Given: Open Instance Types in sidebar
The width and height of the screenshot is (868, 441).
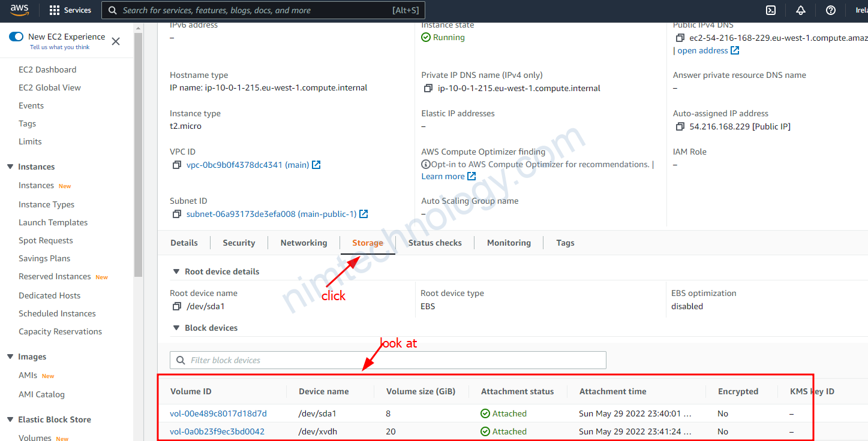Looking at the screenshot, I should tap(46, 204).
